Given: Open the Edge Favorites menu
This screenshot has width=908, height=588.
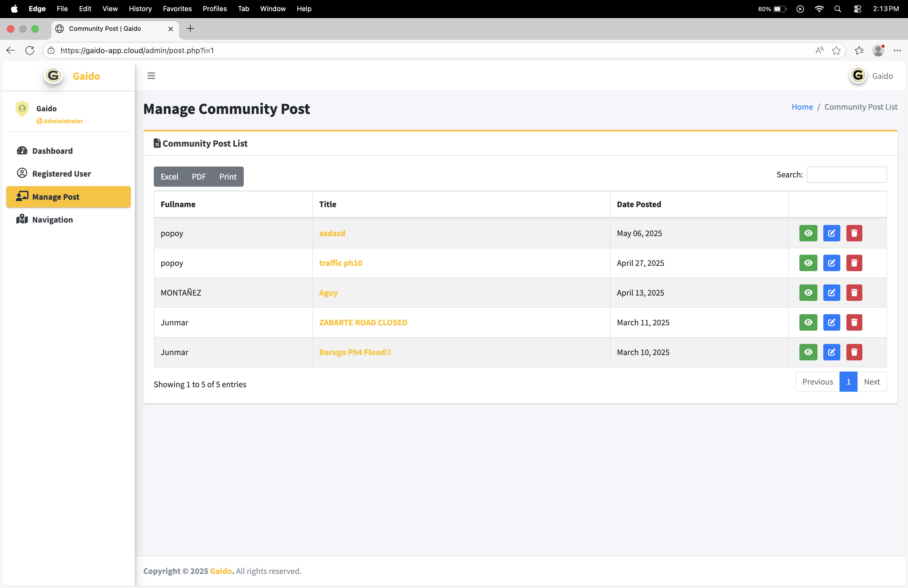Looking at the screenshot, I should (177, 8).
